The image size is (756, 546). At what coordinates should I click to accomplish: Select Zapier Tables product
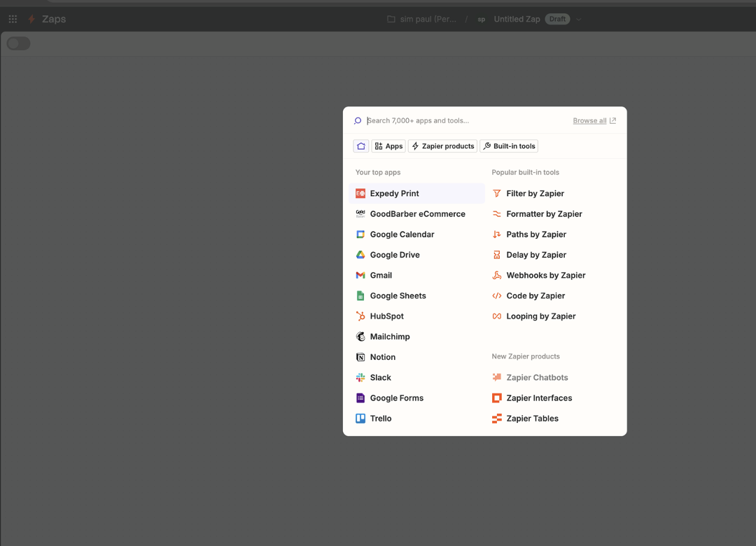point(532,419)
